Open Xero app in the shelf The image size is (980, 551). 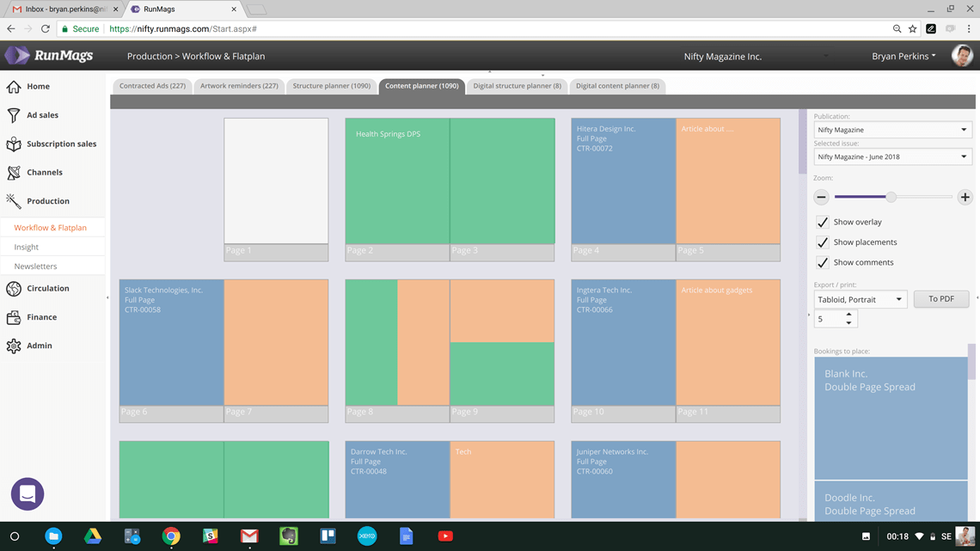(367, 536)
